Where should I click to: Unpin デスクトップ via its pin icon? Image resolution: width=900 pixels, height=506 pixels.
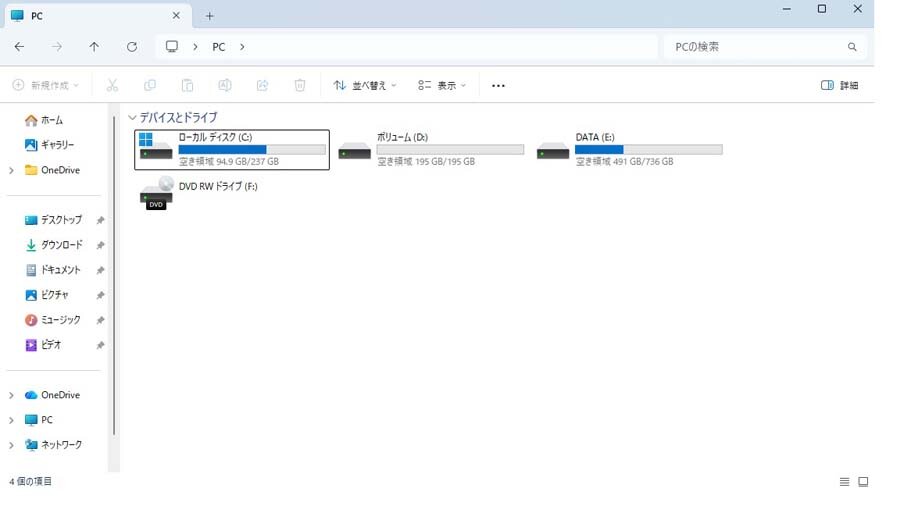[100, 220]
